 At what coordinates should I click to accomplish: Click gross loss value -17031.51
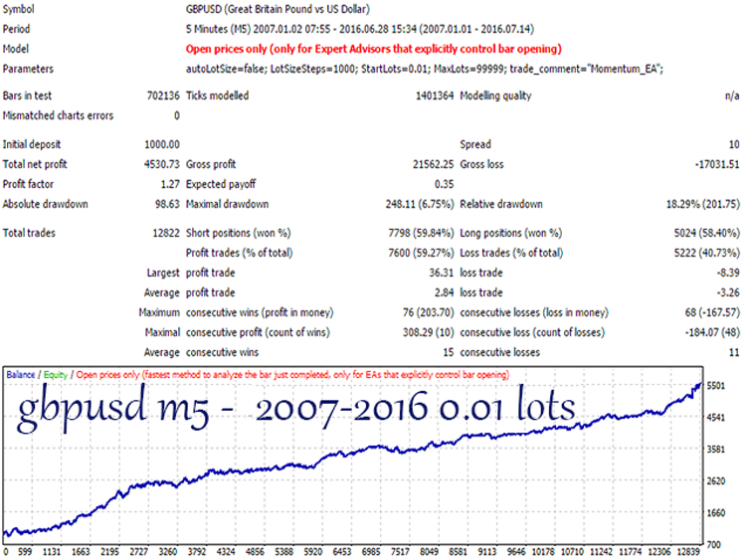click(x=717, y=164)
